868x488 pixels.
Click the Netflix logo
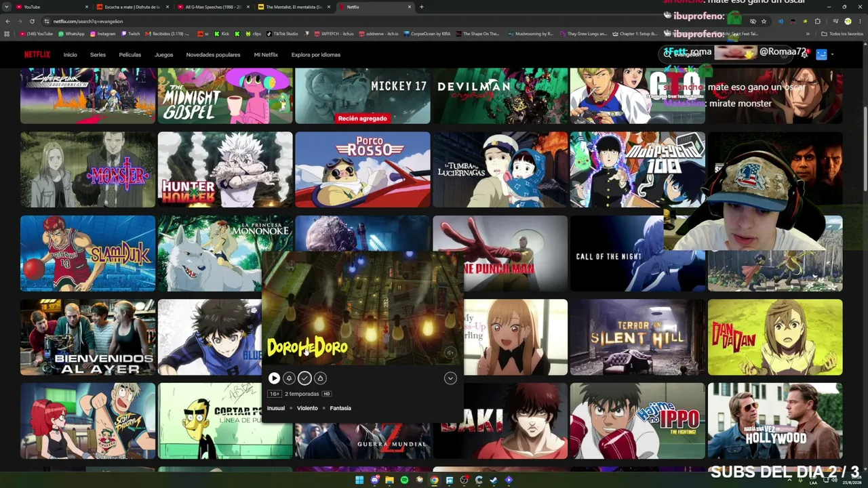click(x=37, y=55)
